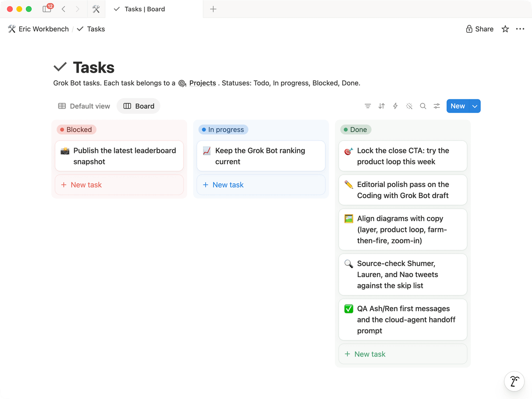This screenshot has height=399, width=532.
Task: Click the chart emoji on ranking card
Action: tap(207, 151)
